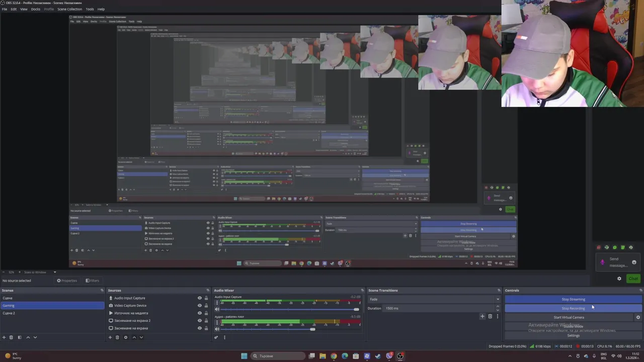Viewport: 644px width, 362px height.
Task: Lock the Video Capture Device source
Action: coord(206,306)
